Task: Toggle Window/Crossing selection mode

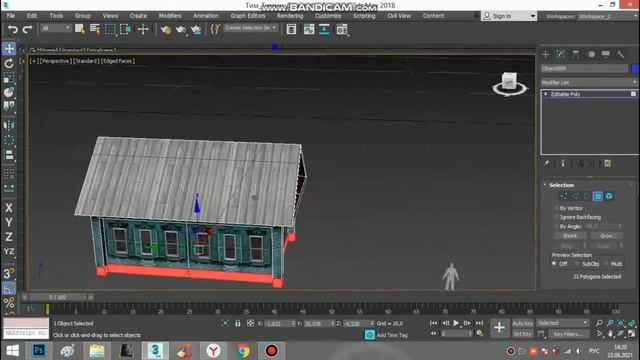Action: [x=126, y=29]
